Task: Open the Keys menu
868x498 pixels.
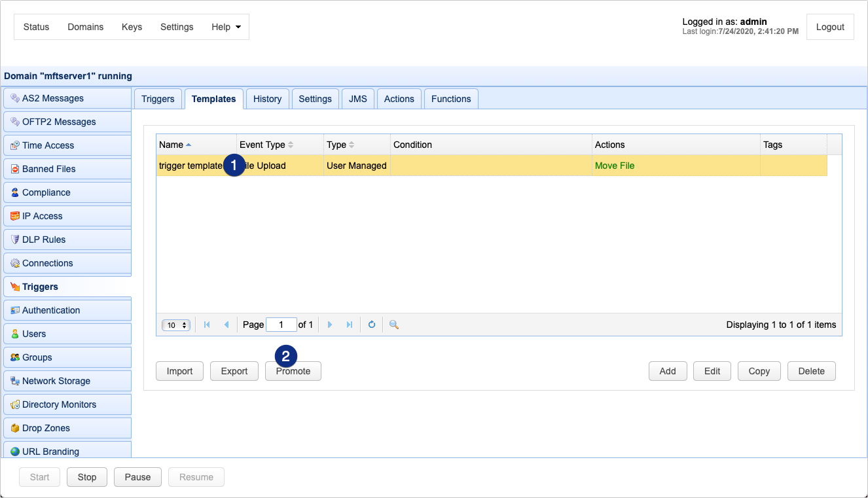Action: point(132,27)
